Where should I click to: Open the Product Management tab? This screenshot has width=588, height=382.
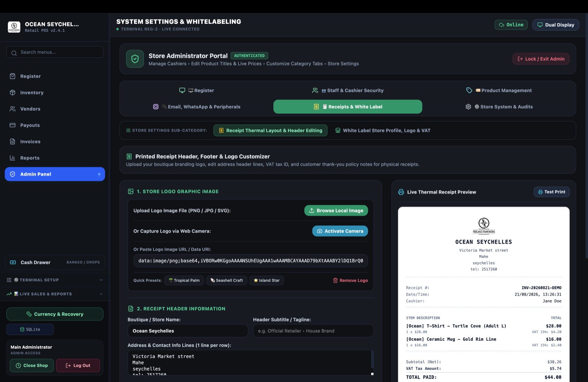click(x=499, y=90)
